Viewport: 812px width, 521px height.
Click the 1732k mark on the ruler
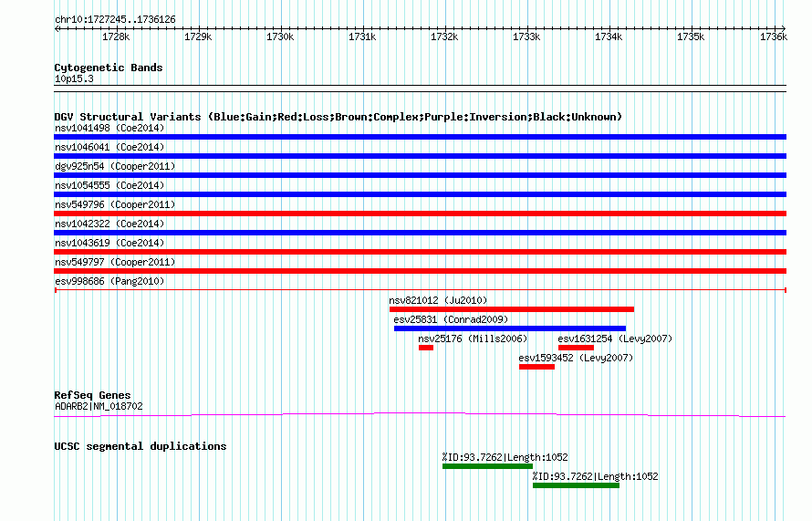click(x=444, y=36)
